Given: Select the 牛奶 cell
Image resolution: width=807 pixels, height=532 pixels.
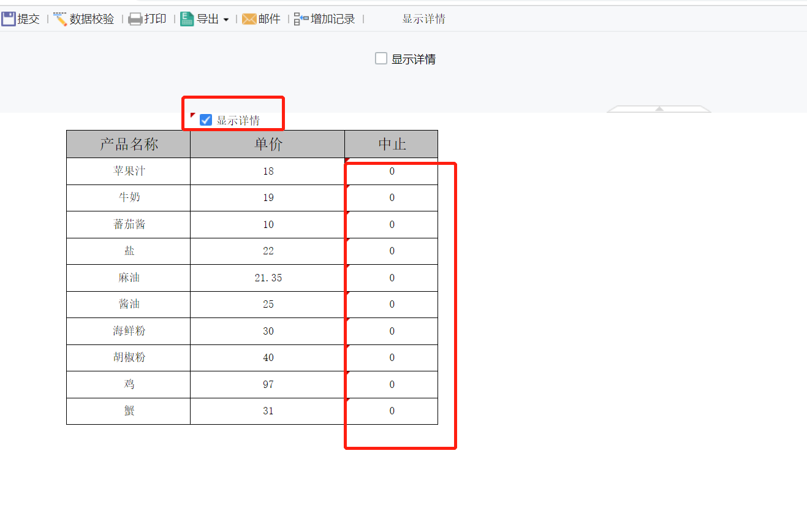Looking at the screenshot, I should (x=129, y=197).
